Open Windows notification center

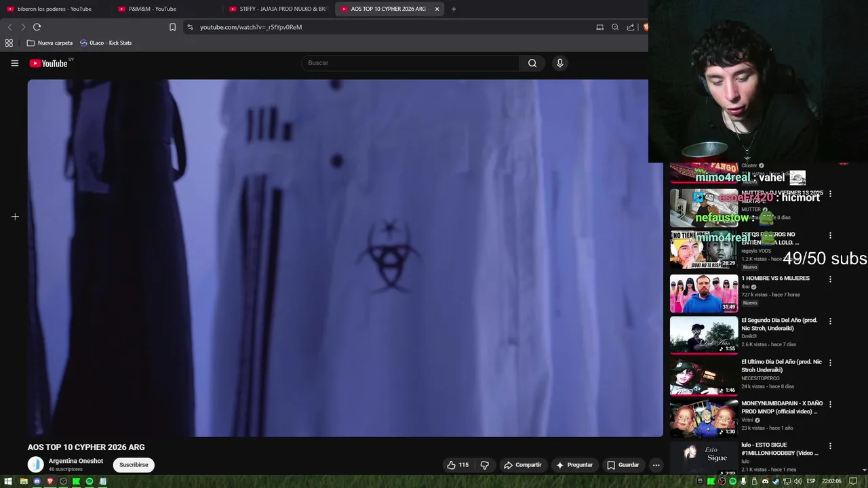coord(854,481)
